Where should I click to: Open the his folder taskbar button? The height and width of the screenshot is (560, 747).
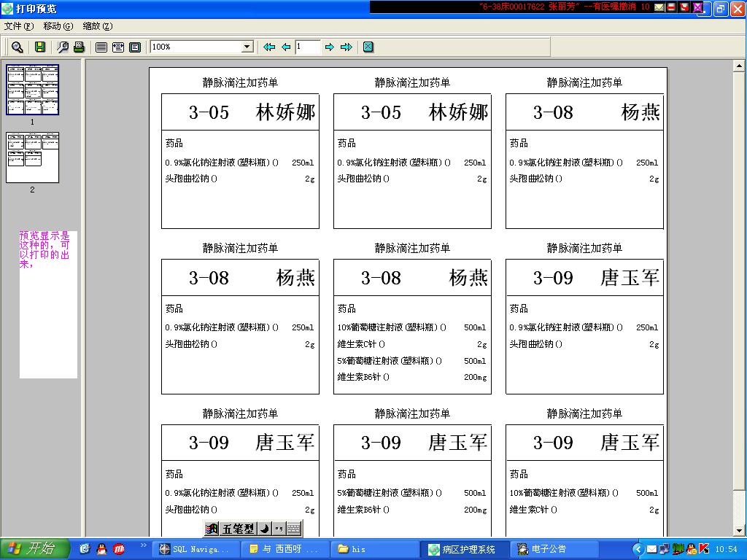(374, 549)
